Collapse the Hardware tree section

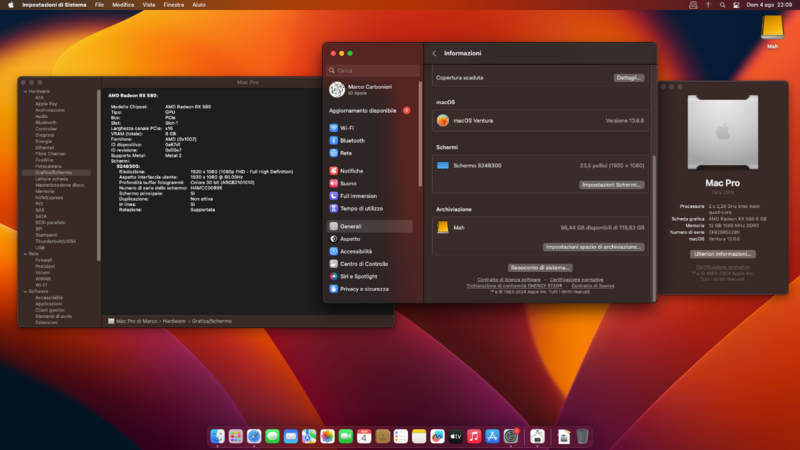(x=23, y=91)
